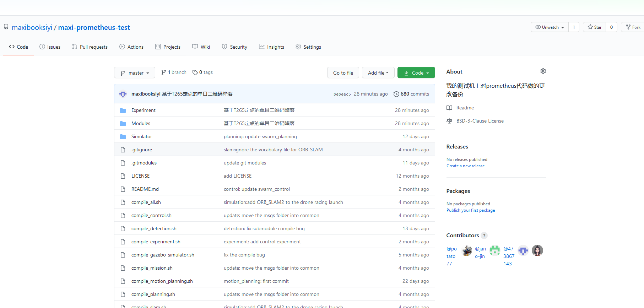Open the stargazers count showing 0
This screenshot has width=644, height=308.
tap(611, 27)
